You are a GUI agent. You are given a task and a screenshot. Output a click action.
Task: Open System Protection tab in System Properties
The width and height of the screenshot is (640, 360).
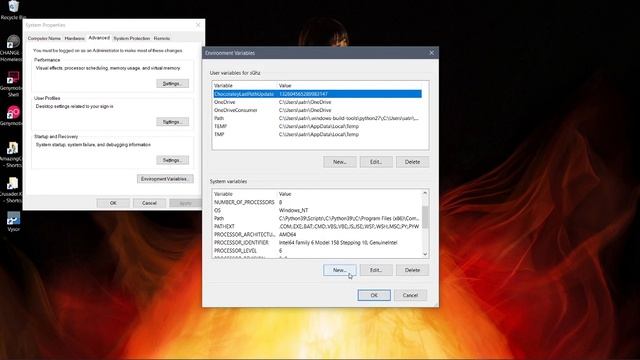click(x=131, y=38)
